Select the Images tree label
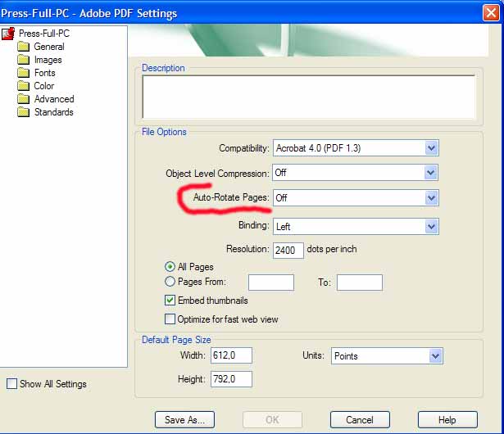The image size is (504, 434). click(x=48, y=60)
